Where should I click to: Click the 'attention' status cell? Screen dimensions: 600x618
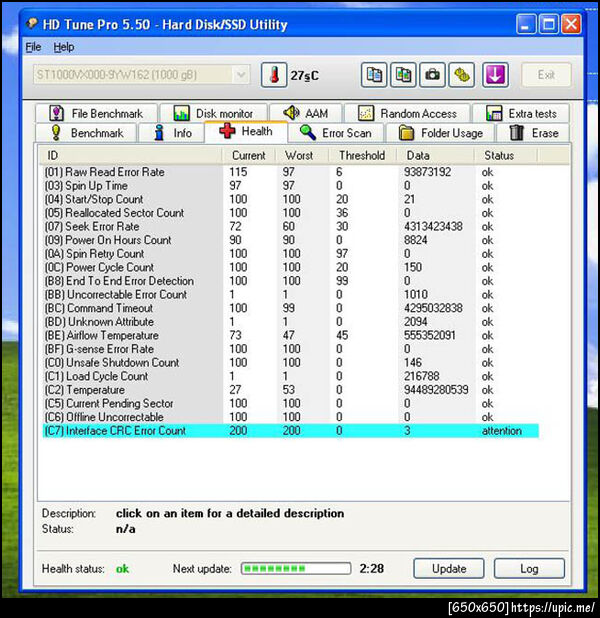pyautogui.click(x=502, y=431)
